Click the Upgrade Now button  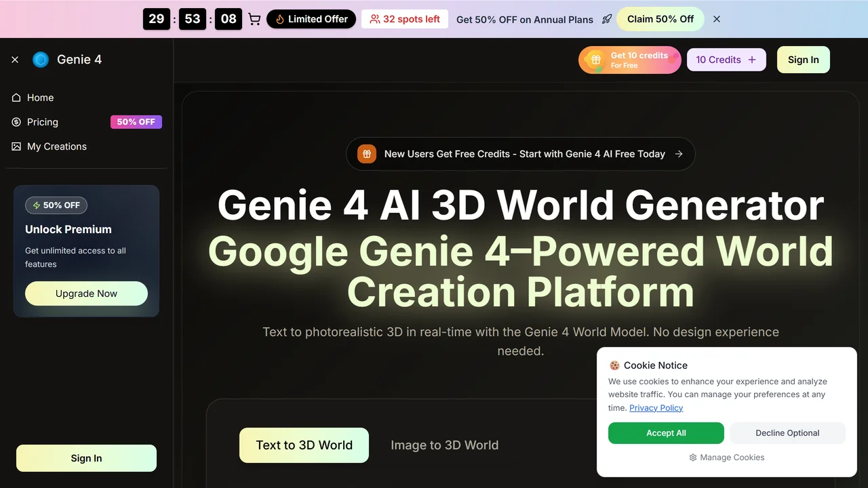click(86, 293)
